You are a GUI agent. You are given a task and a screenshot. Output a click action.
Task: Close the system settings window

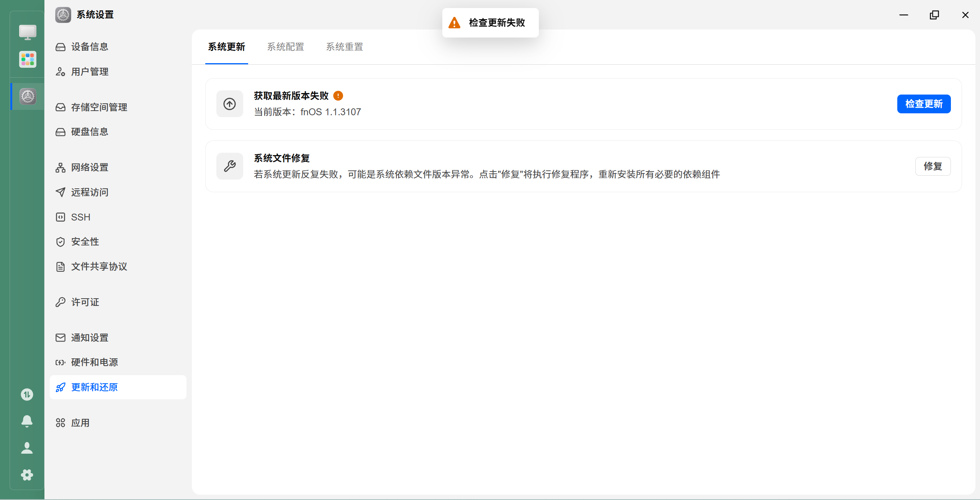(965, 15)
